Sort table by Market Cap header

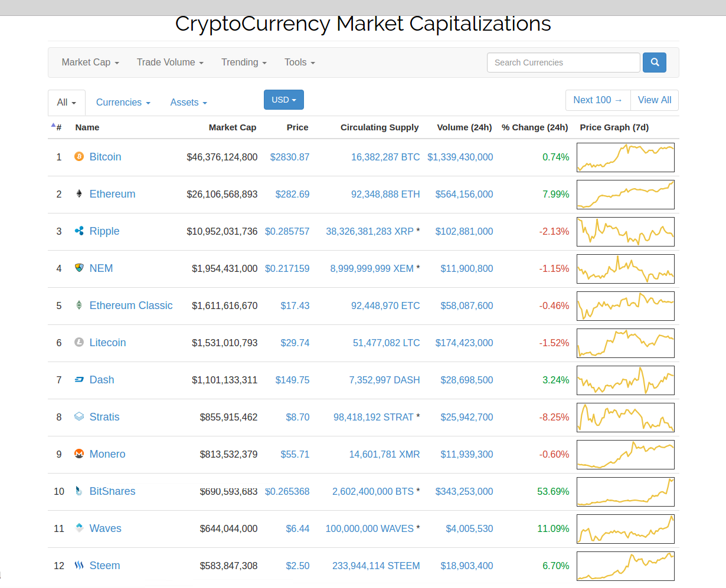233,127
